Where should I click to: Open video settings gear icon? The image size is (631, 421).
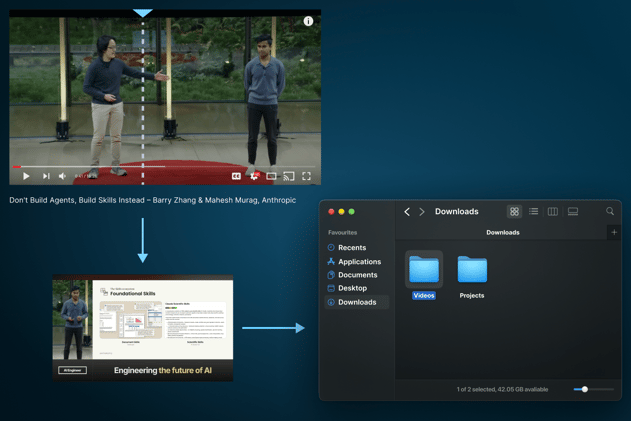[254, 176]
